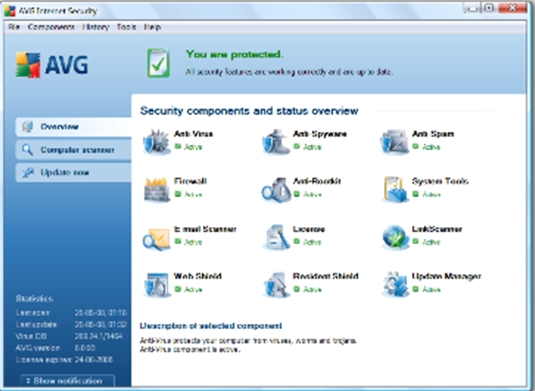535x391 pixels.
Task: Select the License label
Action: [x=309, y=229]
